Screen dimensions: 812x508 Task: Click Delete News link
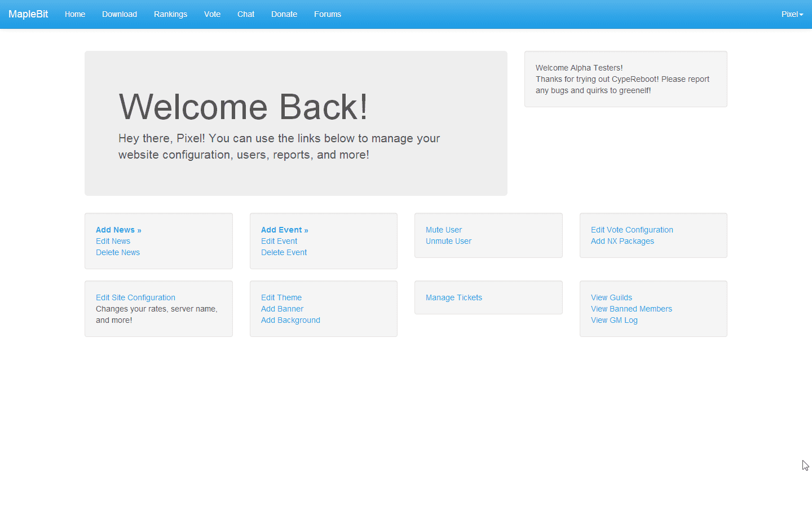coord(118,252)
